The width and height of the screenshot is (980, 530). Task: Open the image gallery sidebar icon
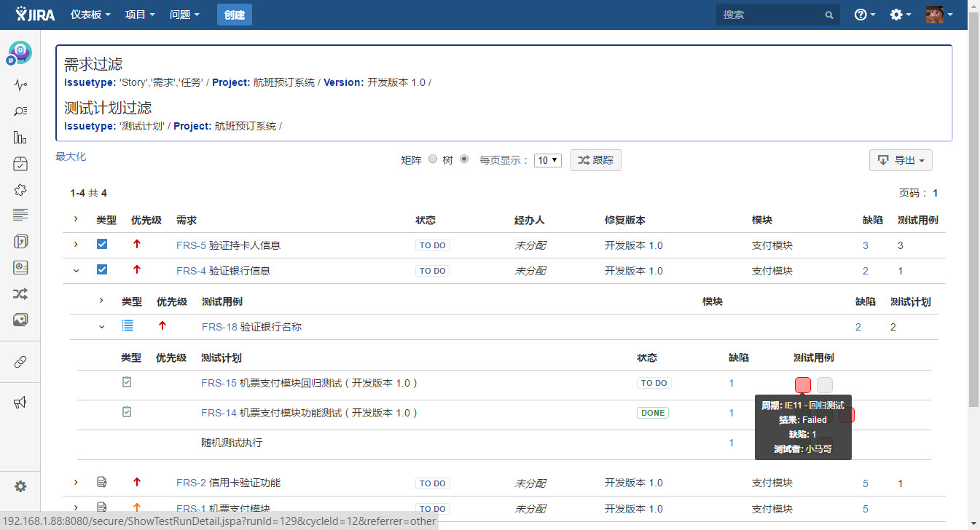pos(20,320)
